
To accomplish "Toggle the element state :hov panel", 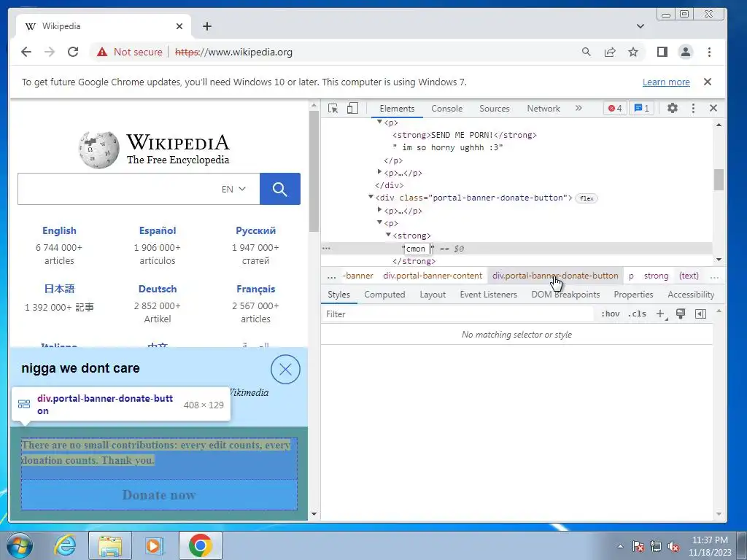I will (x=611, y=314).
